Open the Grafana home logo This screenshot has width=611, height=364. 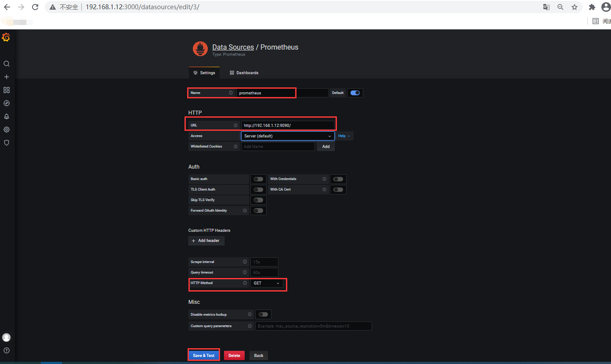pyautogui.click(x=6, y=37)
